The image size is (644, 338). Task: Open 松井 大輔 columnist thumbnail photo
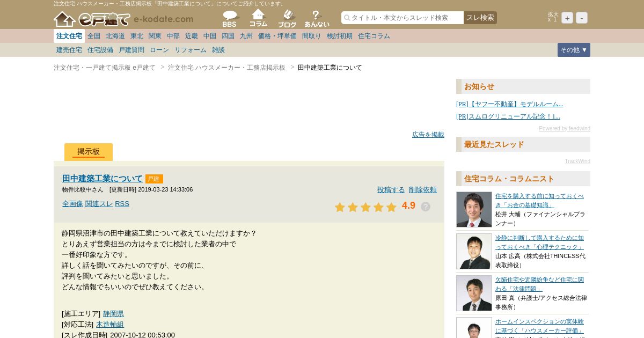coord(474,209)
